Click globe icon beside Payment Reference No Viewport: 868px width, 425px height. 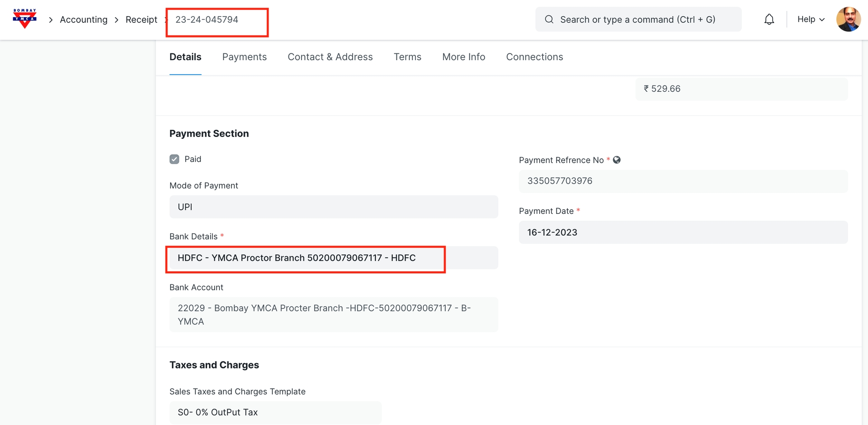pos(617,160)
